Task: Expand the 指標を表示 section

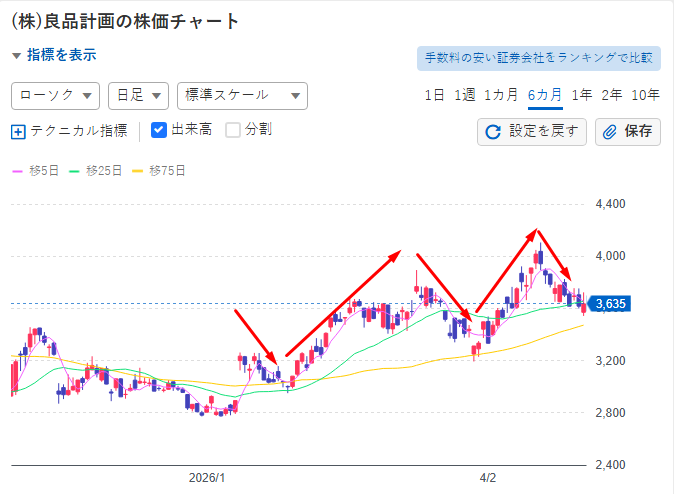Action: [54, 55]
